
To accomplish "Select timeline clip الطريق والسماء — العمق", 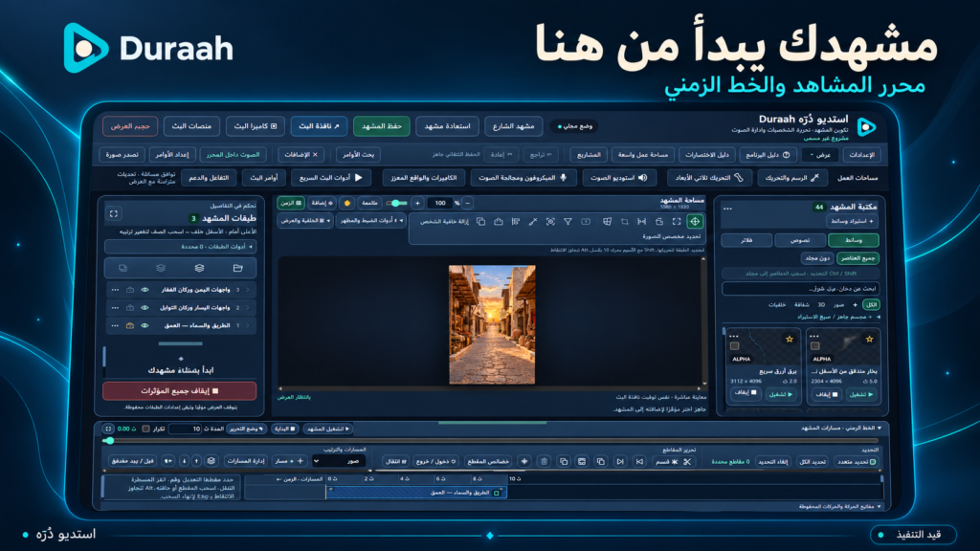I will tap(416, 493).
